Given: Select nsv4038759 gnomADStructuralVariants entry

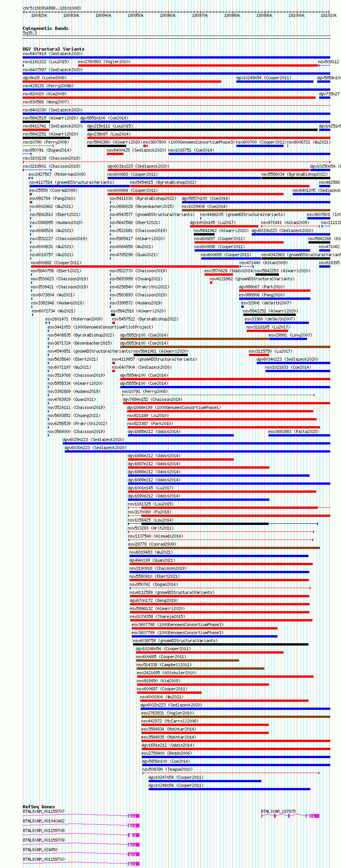Looking at the screenshot, I should 175,641.
